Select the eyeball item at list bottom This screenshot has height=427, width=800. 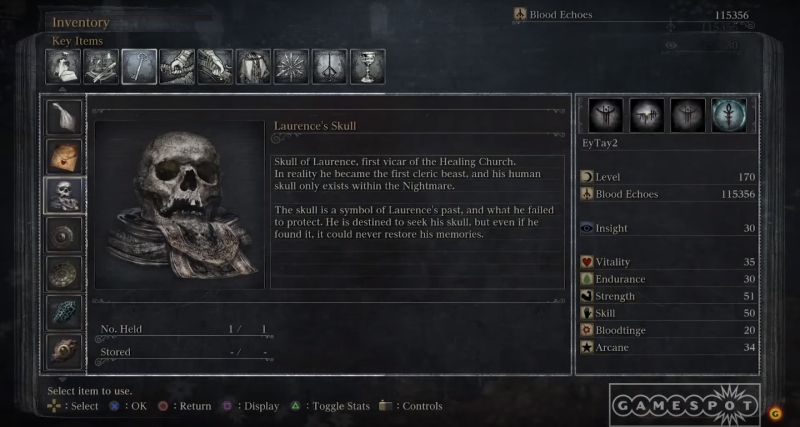click(64, 351)
